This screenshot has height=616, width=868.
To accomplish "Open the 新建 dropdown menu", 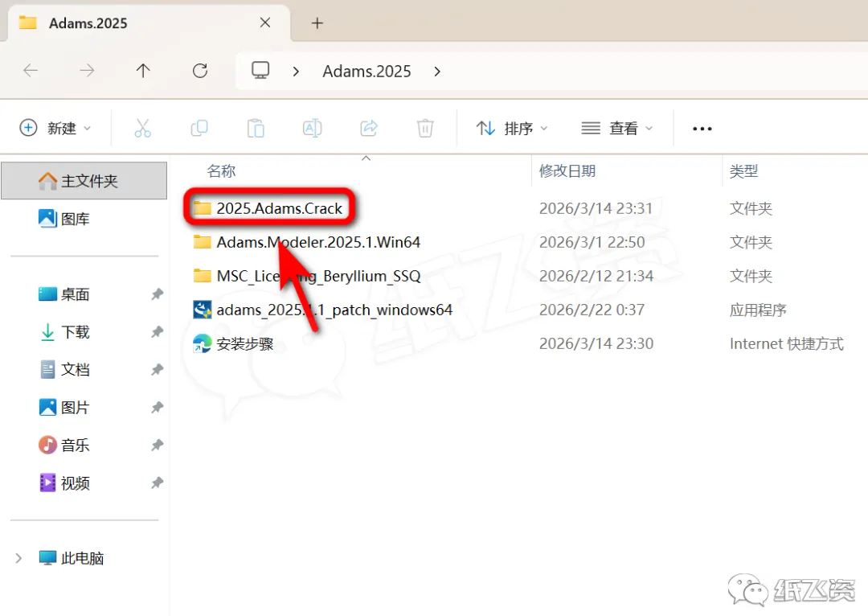I will coord(55,129).
